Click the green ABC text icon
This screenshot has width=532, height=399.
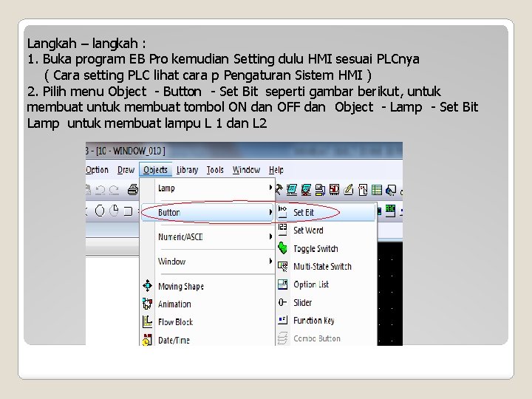click(x=390, y=211)
